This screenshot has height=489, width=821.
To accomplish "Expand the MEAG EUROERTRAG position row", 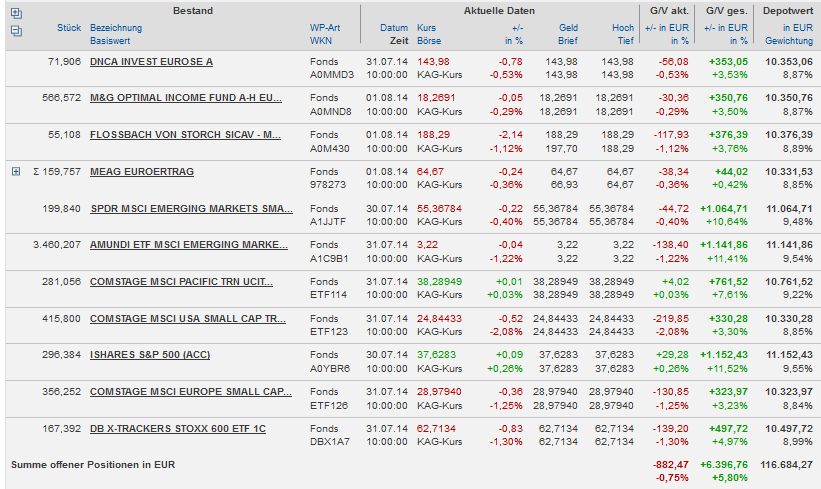I will tap(15, 171).
